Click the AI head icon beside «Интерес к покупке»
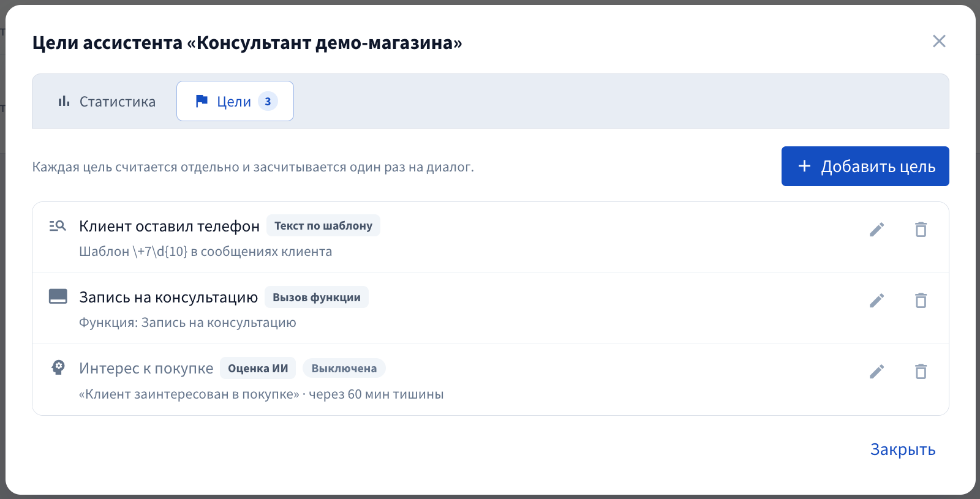 58,367
